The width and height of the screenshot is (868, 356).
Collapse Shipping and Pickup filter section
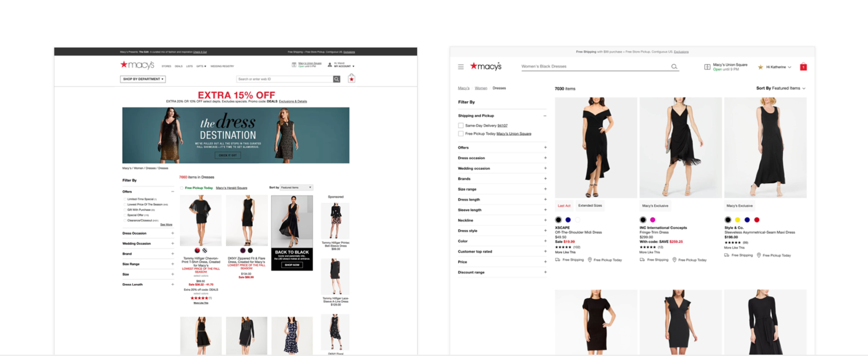click(x=545, y=116)
